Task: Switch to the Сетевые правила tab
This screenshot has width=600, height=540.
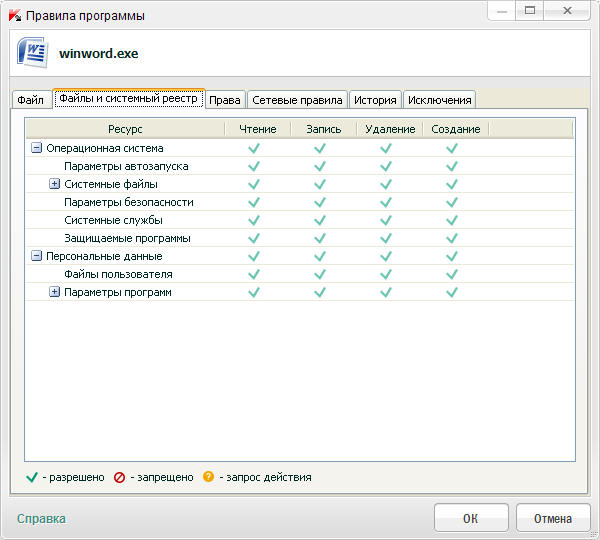Action: [297, 100]
